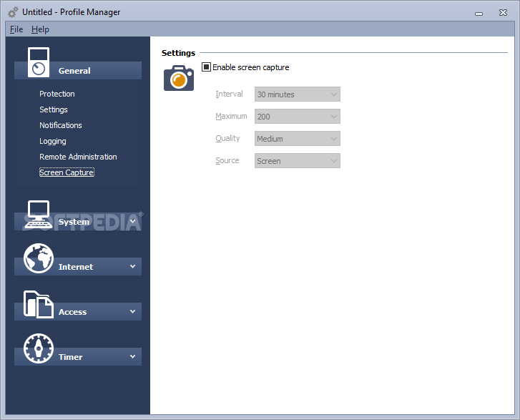Expand the Timer section chevron
Screen dimensions: 520x420
[x=132, y=356]
